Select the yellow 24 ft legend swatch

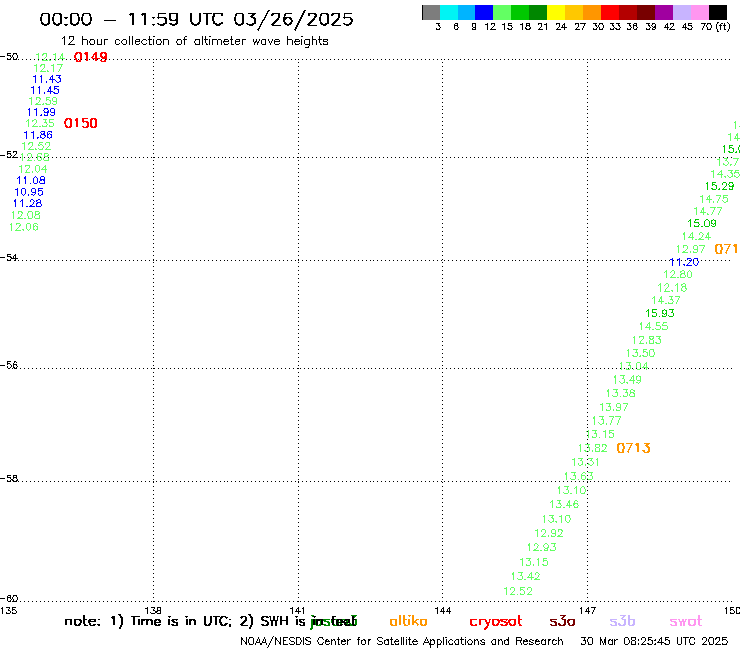(x=556, y=12)
